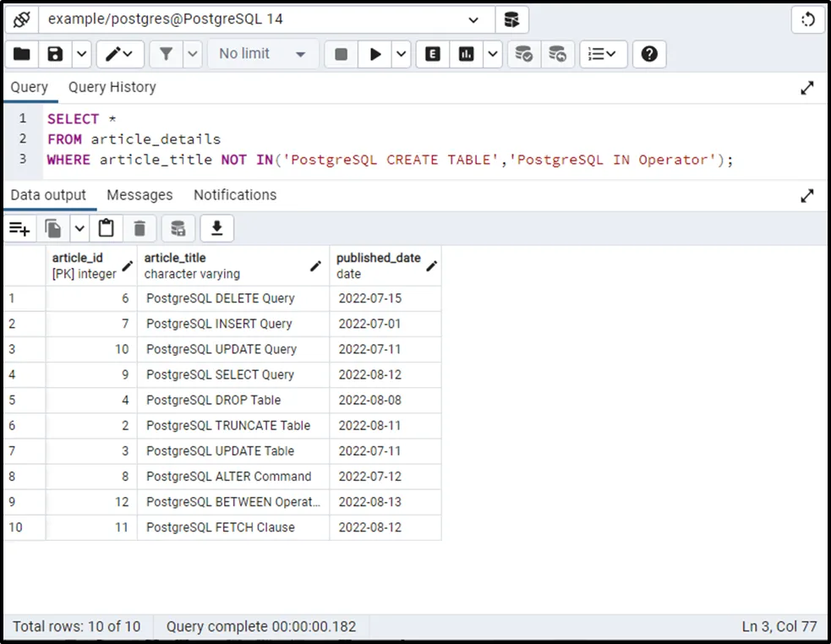
Task: Toggle the connection status icon at top left
Action: point(22,19)
